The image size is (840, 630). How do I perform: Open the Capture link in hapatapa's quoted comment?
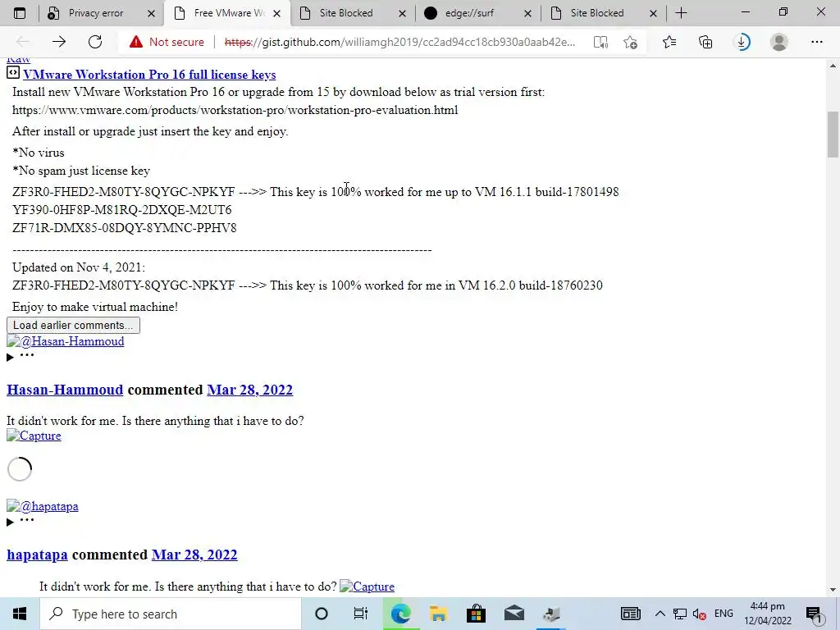pyautogui.click(x=367, y=587)
